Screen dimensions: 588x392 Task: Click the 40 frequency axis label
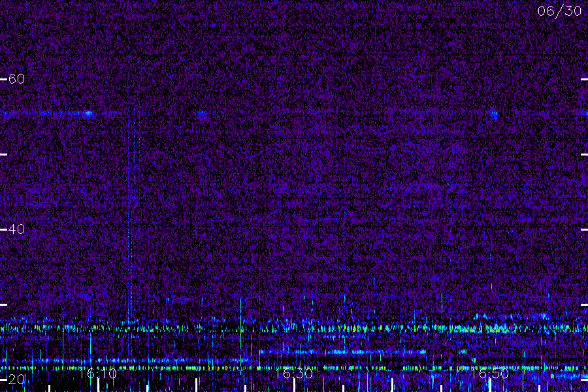coord(16,229)
